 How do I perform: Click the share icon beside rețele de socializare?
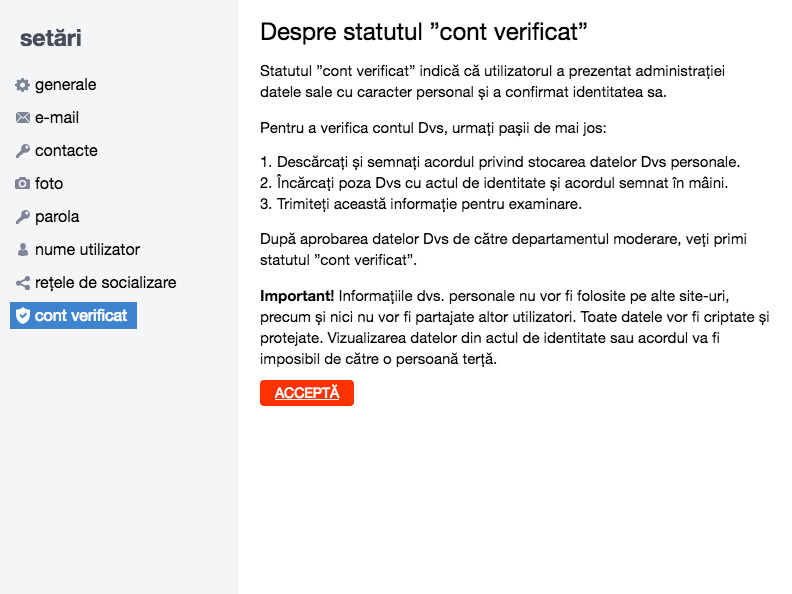click(x=22, y=283)
